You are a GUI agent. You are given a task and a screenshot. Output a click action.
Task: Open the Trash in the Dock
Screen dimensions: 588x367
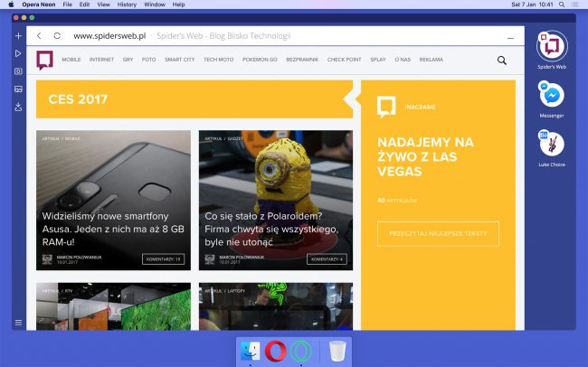coord(337,352)
